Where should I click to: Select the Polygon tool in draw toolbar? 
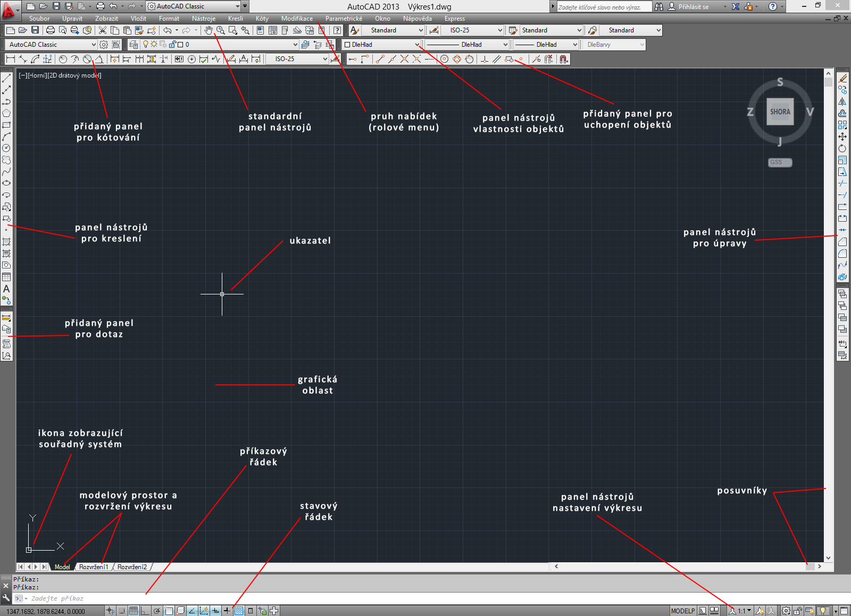pos(6,113)
